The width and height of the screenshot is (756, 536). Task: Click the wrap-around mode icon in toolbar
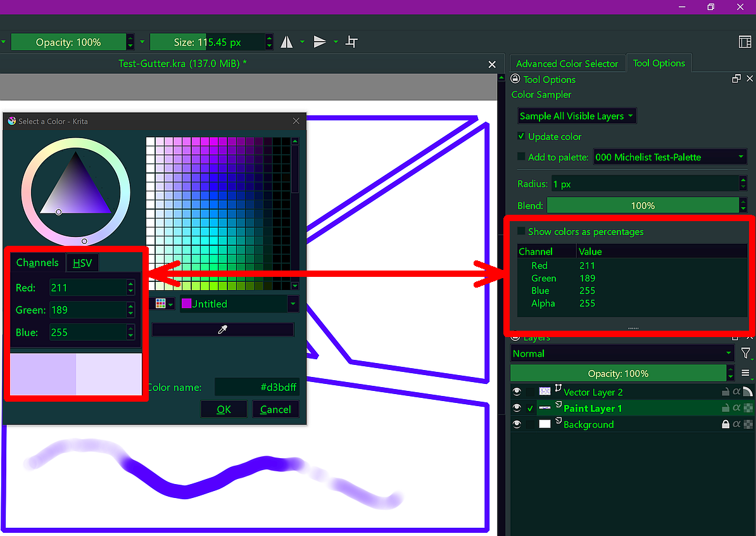(x=352, y=42)
